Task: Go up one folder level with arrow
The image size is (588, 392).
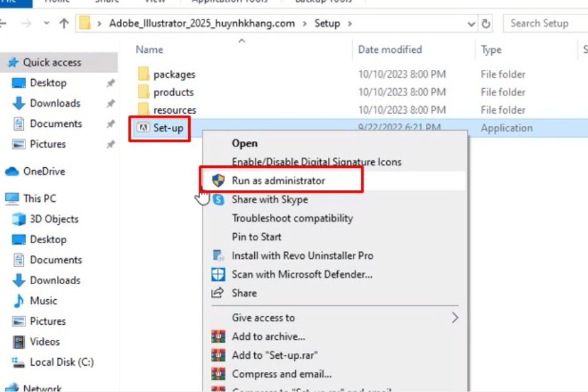Action: pos(64,24)
